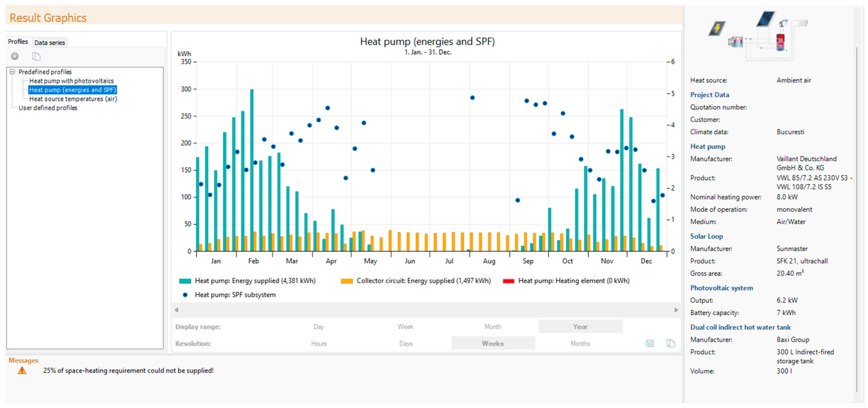Click the red storage tank icon in diagram
This screenshot has width=868, height=408.
click(x=780, y=42)
